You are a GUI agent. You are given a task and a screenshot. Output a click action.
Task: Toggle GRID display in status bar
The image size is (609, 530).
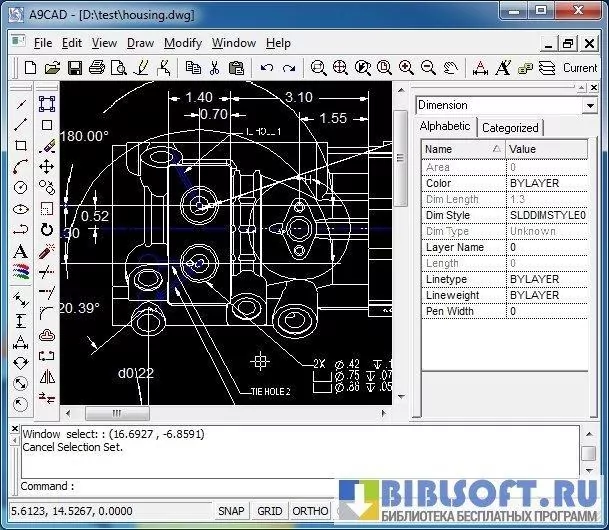point(270,511)
